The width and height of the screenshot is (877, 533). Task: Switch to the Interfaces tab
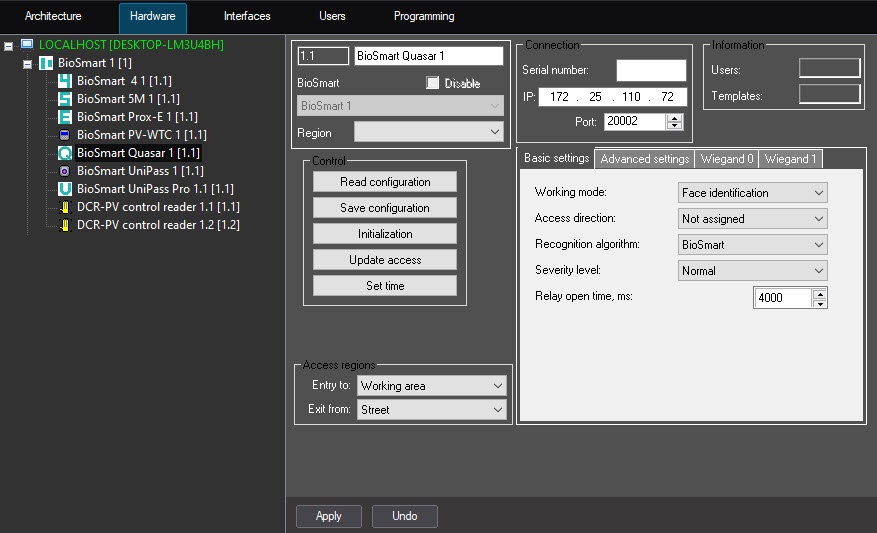click(x=247, y=16)
